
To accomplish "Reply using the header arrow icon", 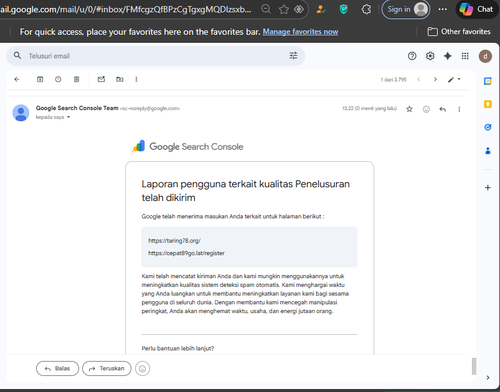I will pyautogui.click(x=443, y=109).
